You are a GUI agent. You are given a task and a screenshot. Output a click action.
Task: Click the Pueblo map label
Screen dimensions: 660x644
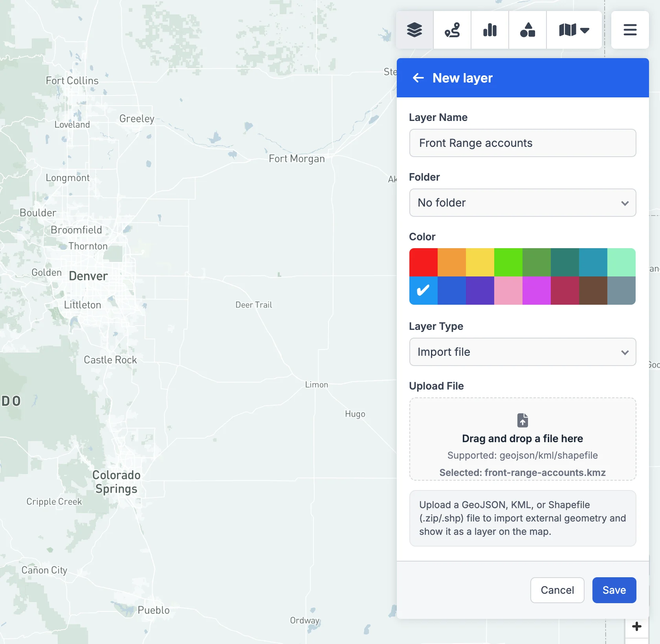coord(154,610)
